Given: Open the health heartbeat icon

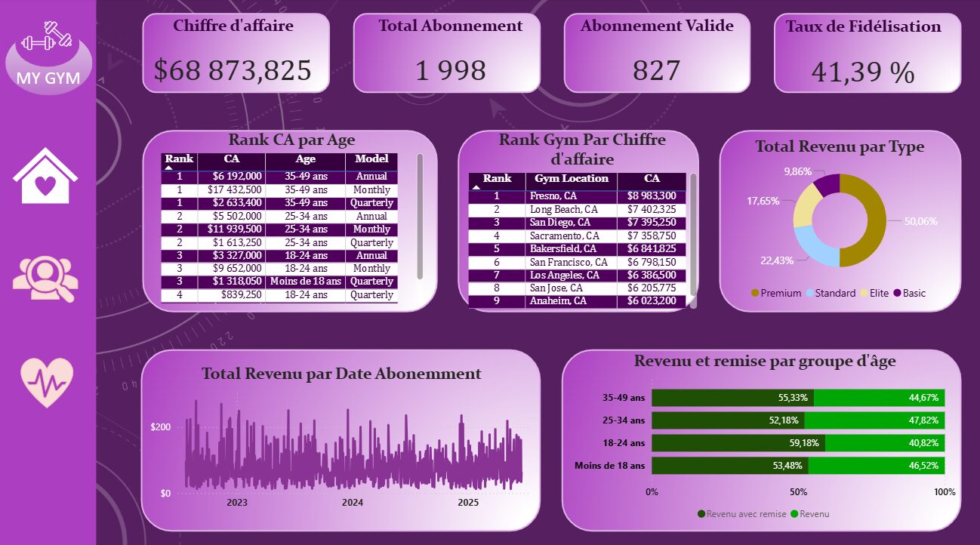Looking at the screenshot, I should coord(47,382).
